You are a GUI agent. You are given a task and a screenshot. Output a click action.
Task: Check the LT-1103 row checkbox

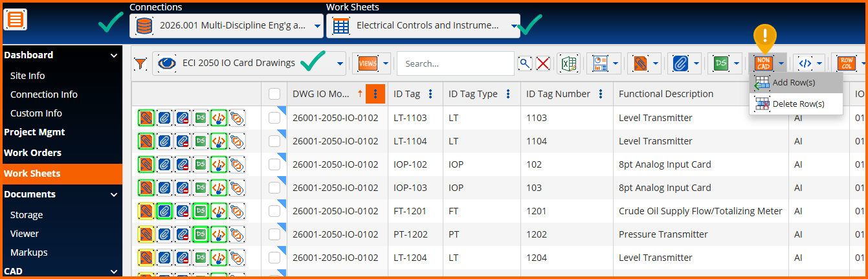274,118
